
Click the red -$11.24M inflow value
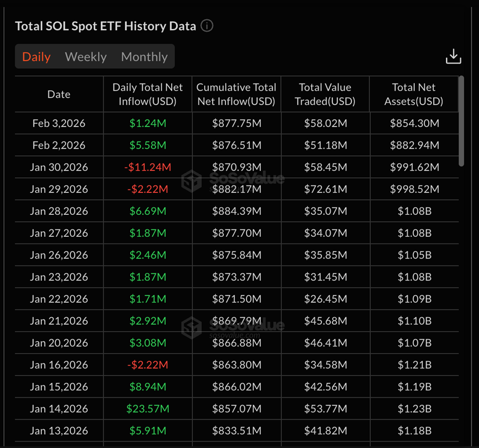coord(148,167)
